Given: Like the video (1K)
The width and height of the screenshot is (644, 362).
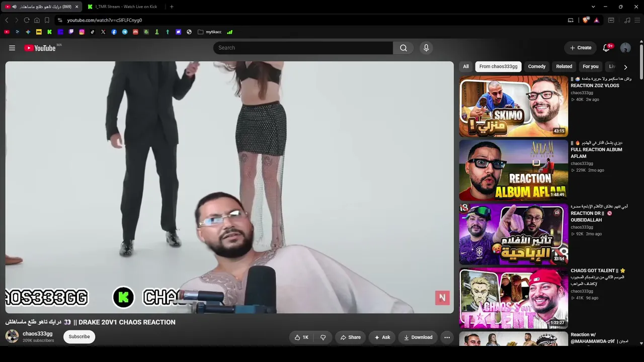Looking at the screenshot, I should coord(301,337).
